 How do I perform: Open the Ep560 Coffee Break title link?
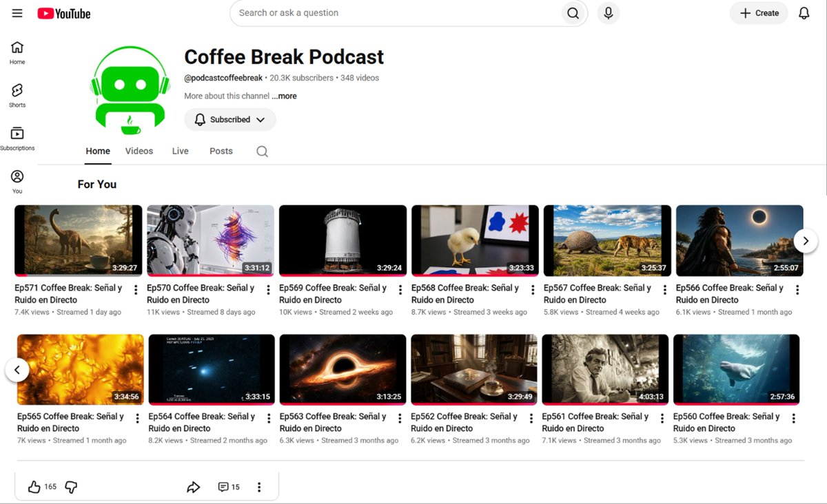726,422
